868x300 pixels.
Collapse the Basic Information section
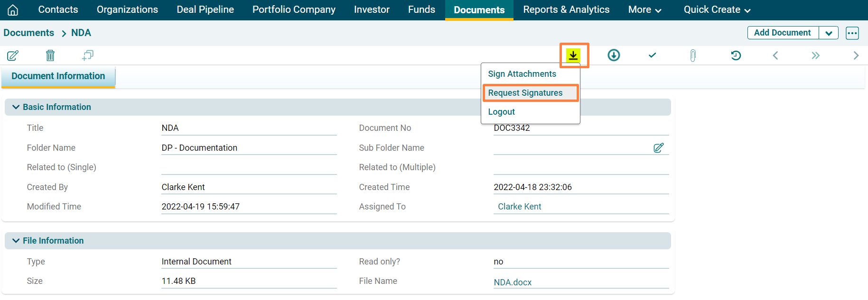click(16, 107)
